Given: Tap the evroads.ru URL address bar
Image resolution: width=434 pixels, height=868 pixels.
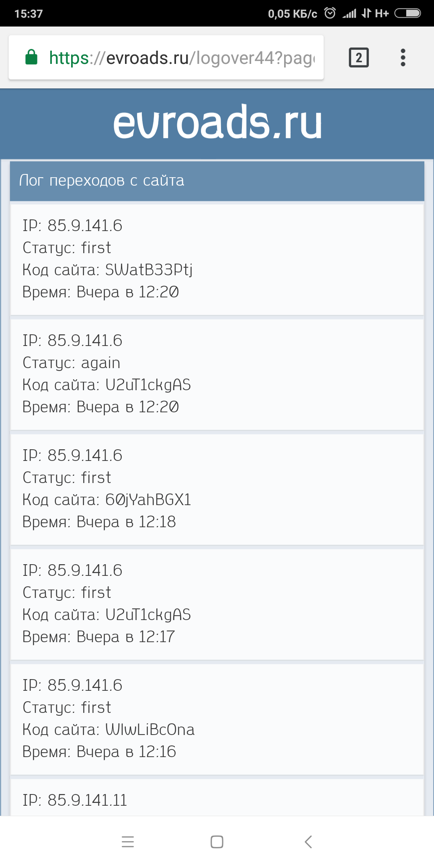Looking at the screenshot, I should [x=181, y=58].
